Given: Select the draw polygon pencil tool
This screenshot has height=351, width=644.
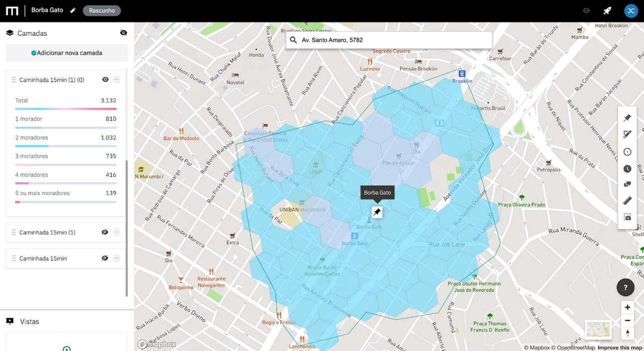Looking at the screenshot, I should [x=628, y=134].
